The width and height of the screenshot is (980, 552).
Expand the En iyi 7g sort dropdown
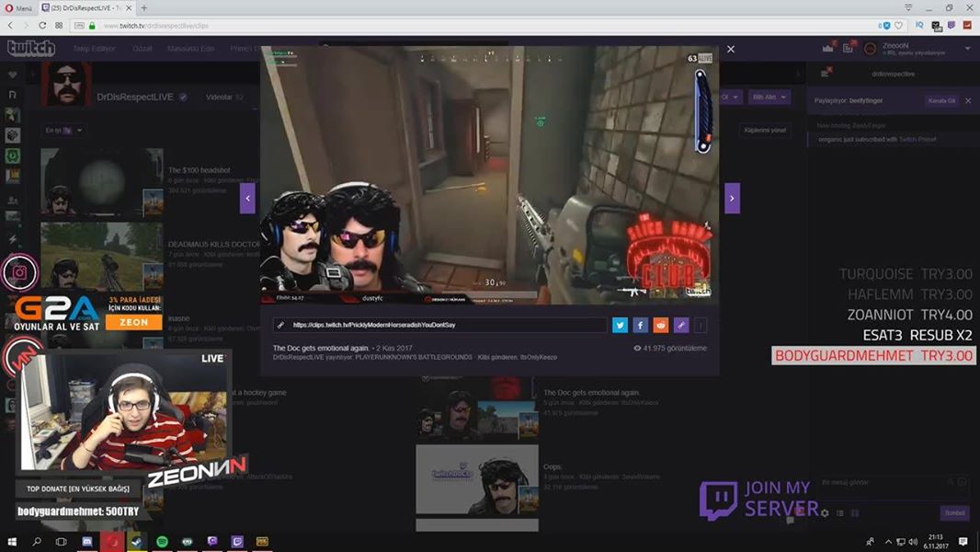pos(63,130)
